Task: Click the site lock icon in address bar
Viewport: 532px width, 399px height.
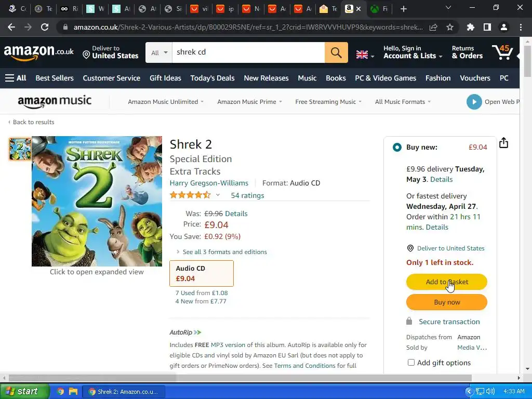Action: (65, 27)
